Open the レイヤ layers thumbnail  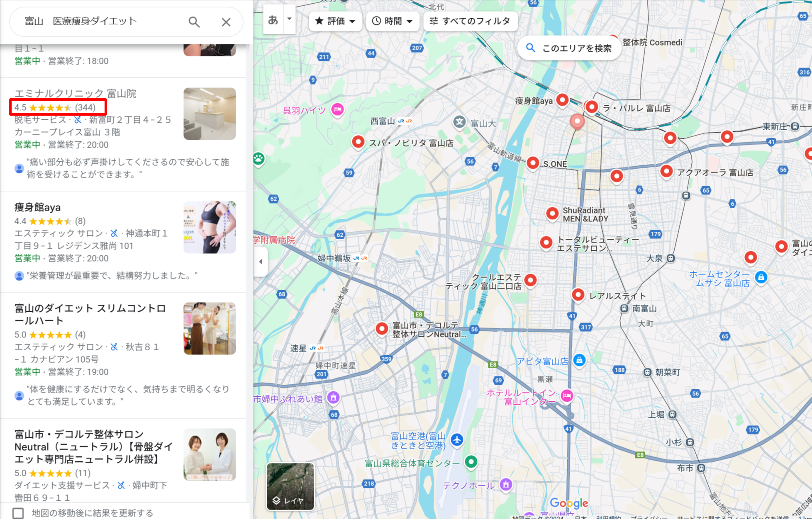pos(290,486)
